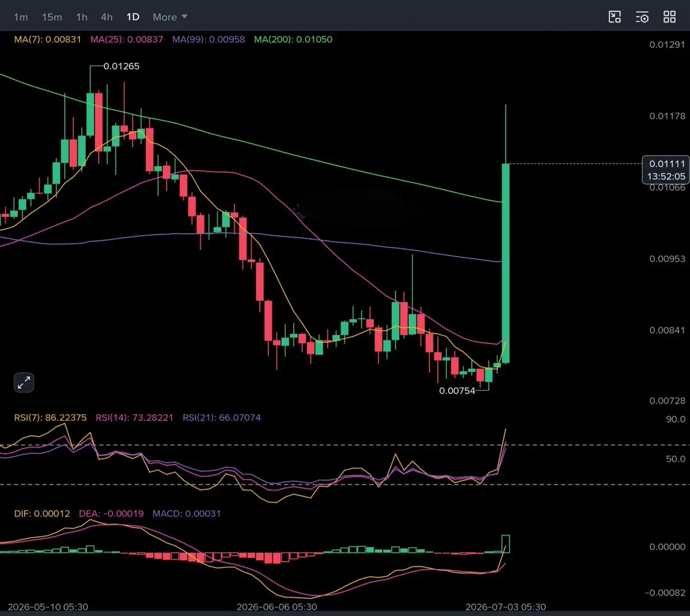This screenshot has height=616, width=690.
Task: Click the 2026-07-03 05:30 date label
Action: pyautogui.click(x=505, y=607)
